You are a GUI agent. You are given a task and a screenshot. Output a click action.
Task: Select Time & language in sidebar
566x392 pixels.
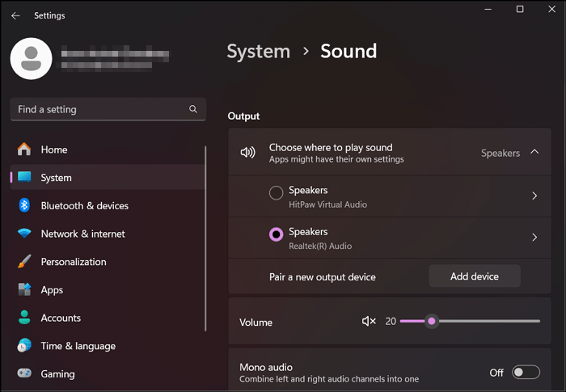78,346
